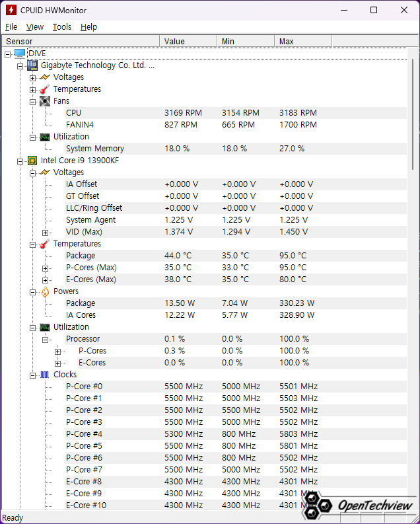
Task: Click the 1.374 V VID value
Action: [x=178, y=232]
